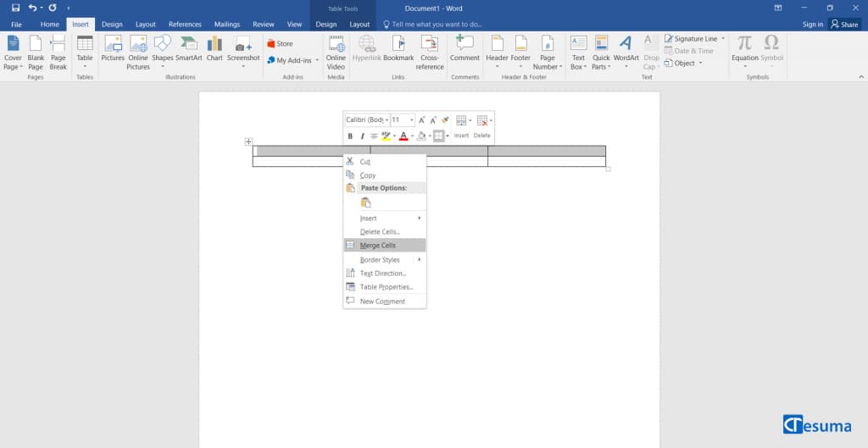Insert a Cover Page

coord(13,53)
